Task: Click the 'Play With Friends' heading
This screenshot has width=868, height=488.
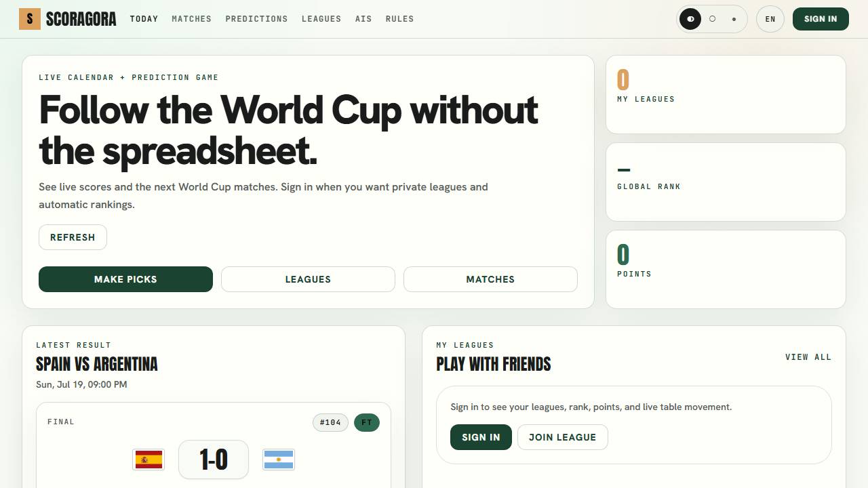Action: (494, 365)
